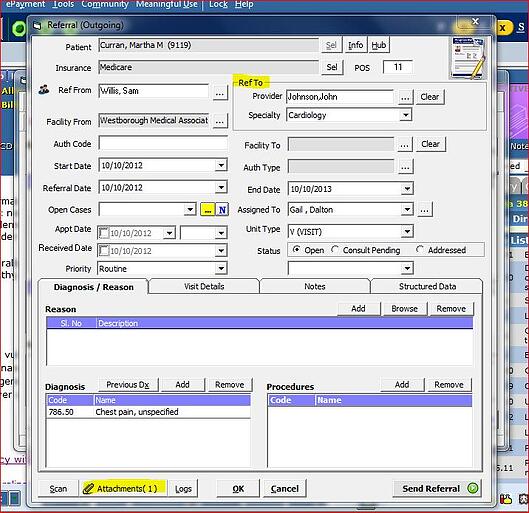Select the Open status radio button
The height and width of the screenshot is (513, 529).
(x=296, y=250)
